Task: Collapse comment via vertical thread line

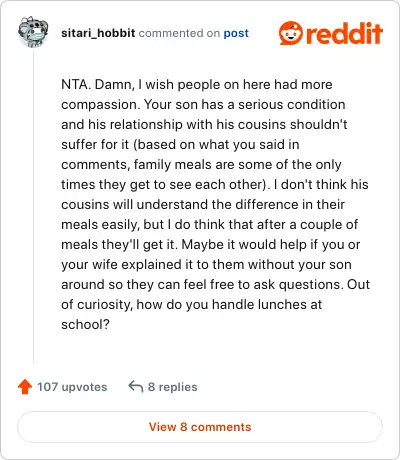Action: tap(33, 207)
